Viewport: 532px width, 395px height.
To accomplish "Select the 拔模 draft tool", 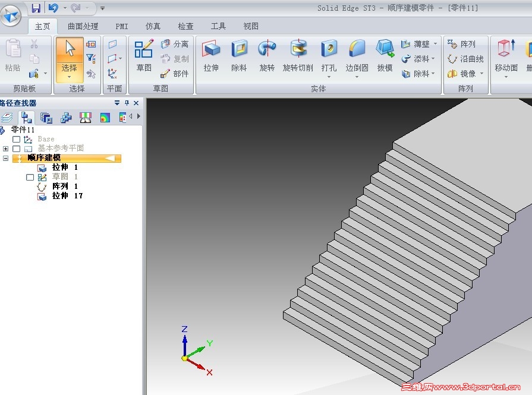I will point(385,56).
